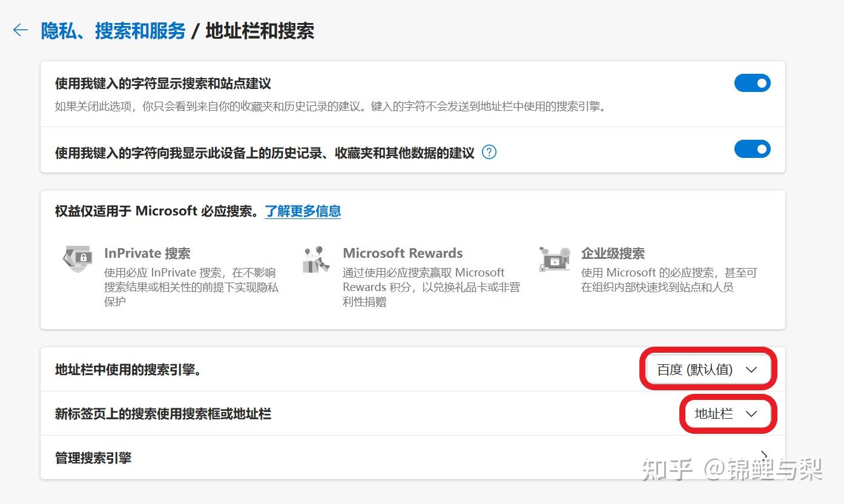Viewport: 844px width, 504px height.
Task: Toggle the history and favorites suggestions switch
Action: (752, 149)
